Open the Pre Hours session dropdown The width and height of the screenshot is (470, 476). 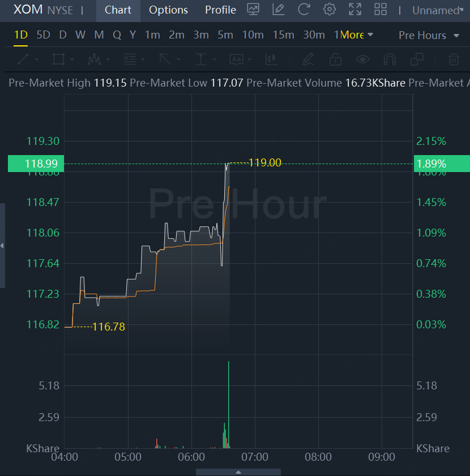429,35
